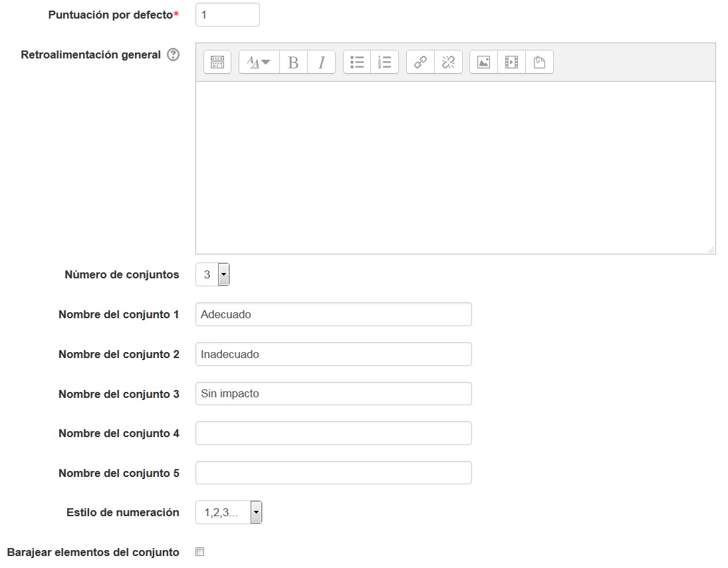Click the manage files icon
The width and height of the screenshot is (728, 568).
coord(539,62)
